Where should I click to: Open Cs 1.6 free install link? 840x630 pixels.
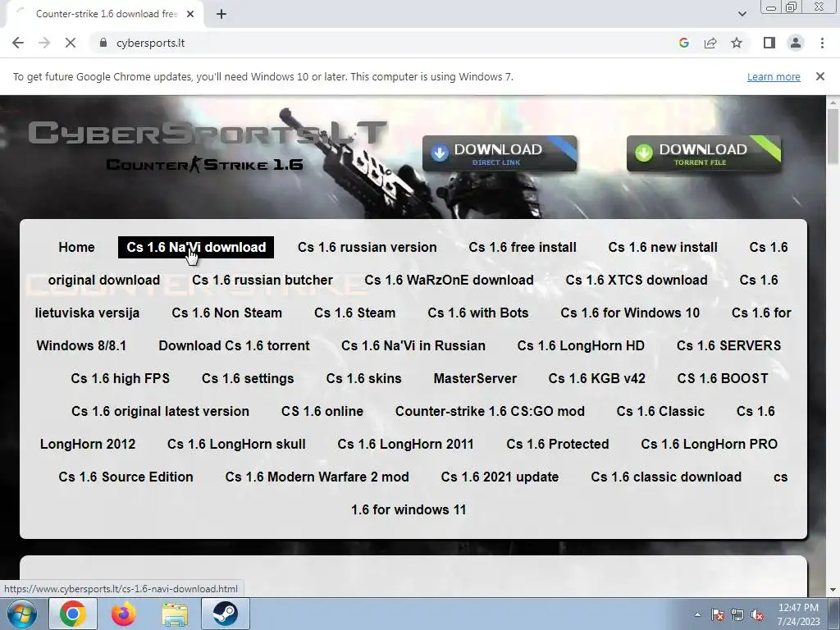523,247
